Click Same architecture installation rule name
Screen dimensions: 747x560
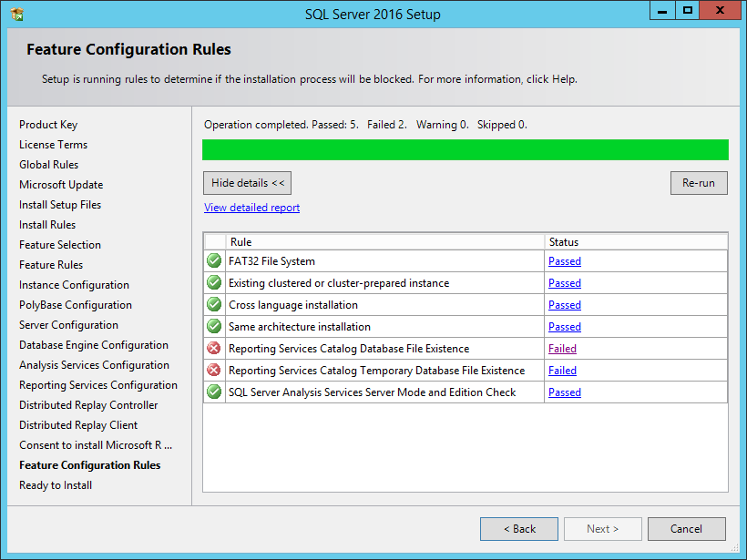pos(299,327)
